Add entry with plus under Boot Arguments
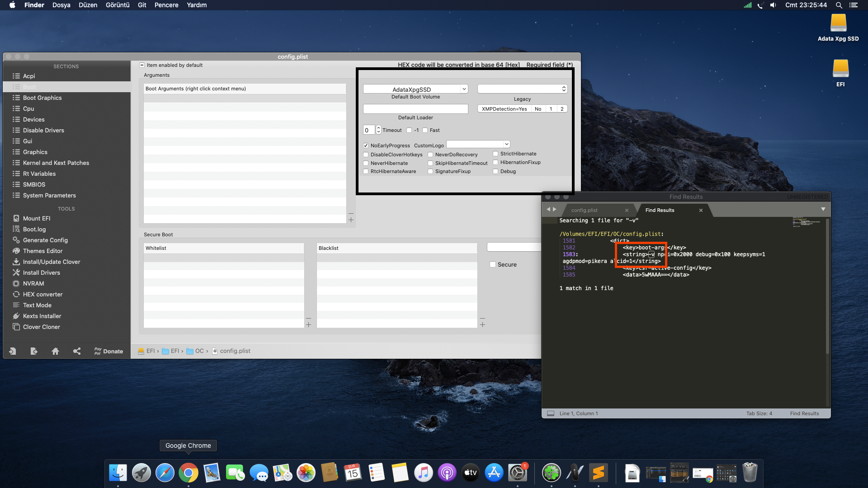The height and width of the screenshot is (488, 868). (351, 220)
